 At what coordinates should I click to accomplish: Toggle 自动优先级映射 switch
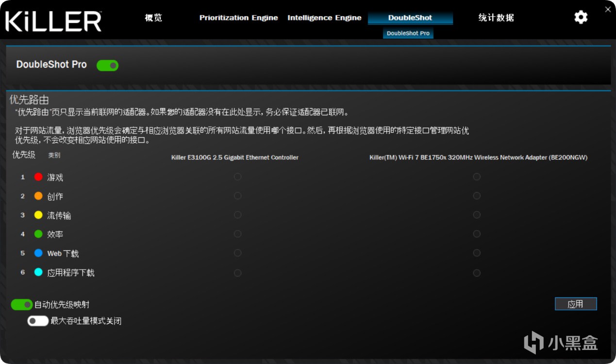[21, 304]
